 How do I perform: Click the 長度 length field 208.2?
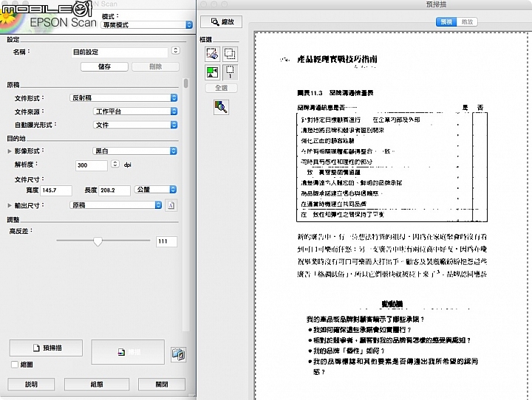[x=115, y=190]
